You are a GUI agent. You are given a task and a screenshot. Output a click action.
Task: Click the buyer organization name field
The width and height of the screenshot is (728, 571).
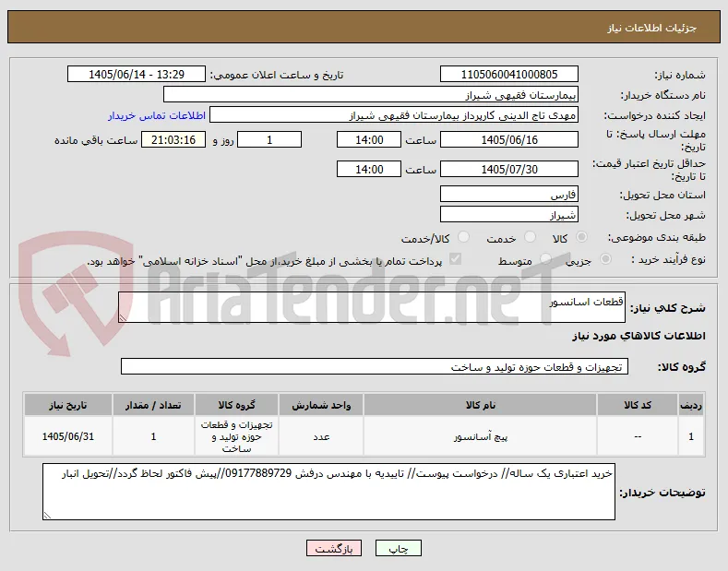click(371, 95)
